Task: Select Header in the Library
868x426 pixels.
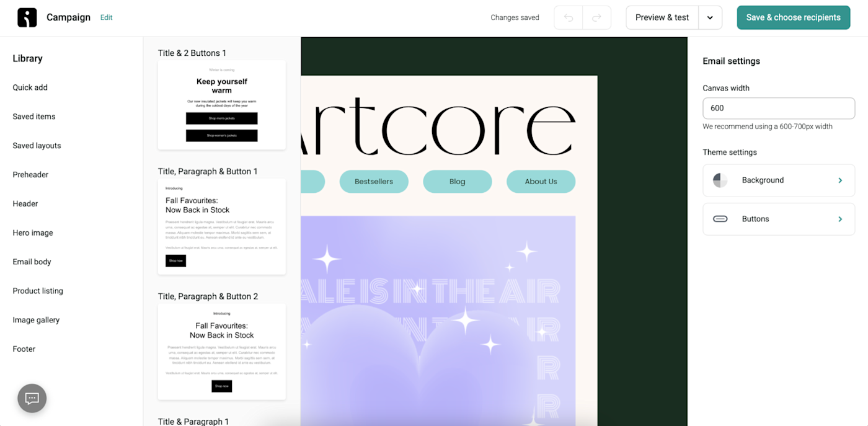Action: point(25,203)
